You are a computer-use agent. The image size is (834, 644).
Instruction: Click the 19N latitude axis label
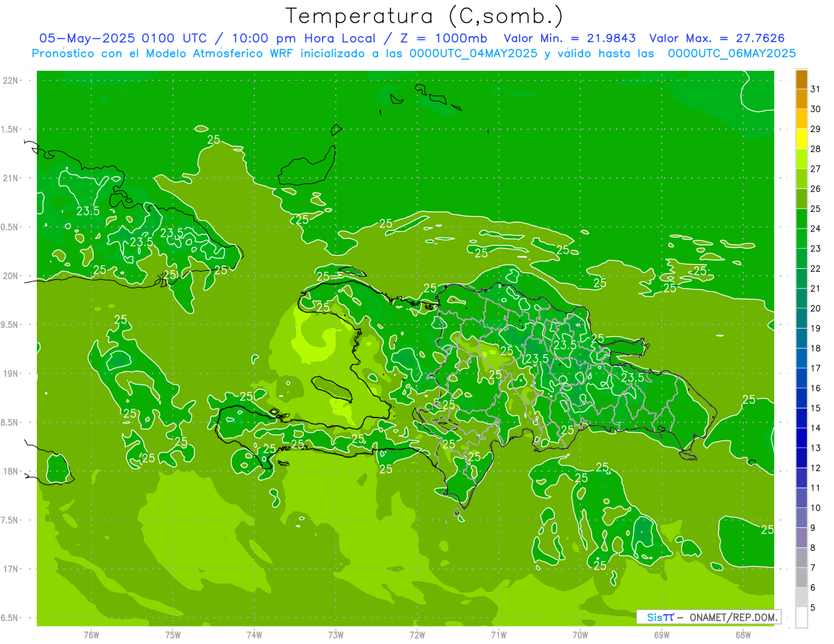12,374
